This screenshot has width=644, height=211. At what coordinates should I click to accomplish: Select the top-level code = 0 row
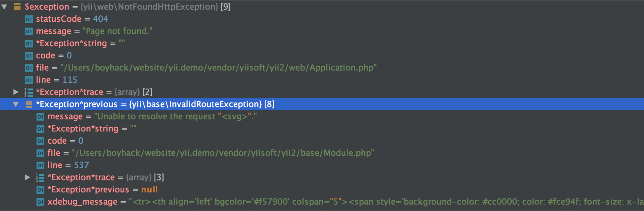click(x=322, y=55)
